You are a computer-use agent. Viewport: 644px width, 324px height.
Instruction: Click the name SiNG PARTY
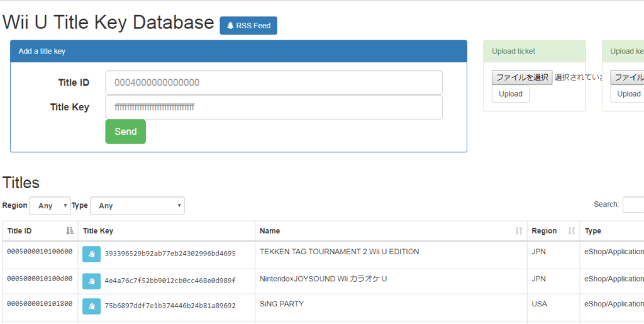[282, 304]
